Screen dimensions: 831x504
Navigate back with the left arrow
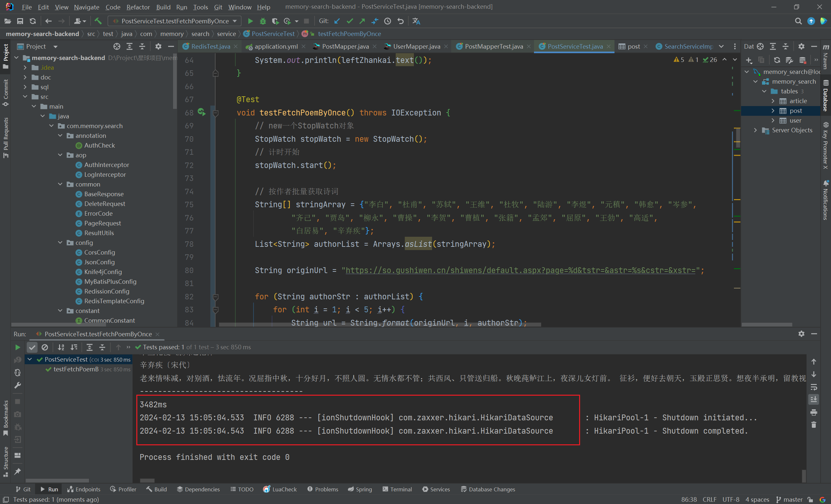(48, 21)
